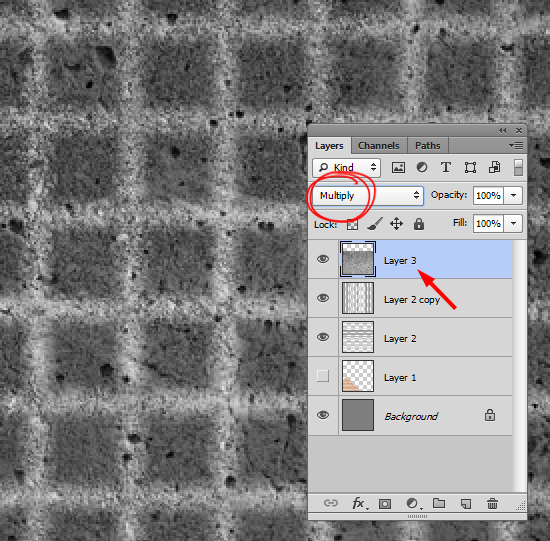The image size is (550, 541).
Task: Click Background layer lock icon
Action: pyautogui.click(x=490, y=415)
